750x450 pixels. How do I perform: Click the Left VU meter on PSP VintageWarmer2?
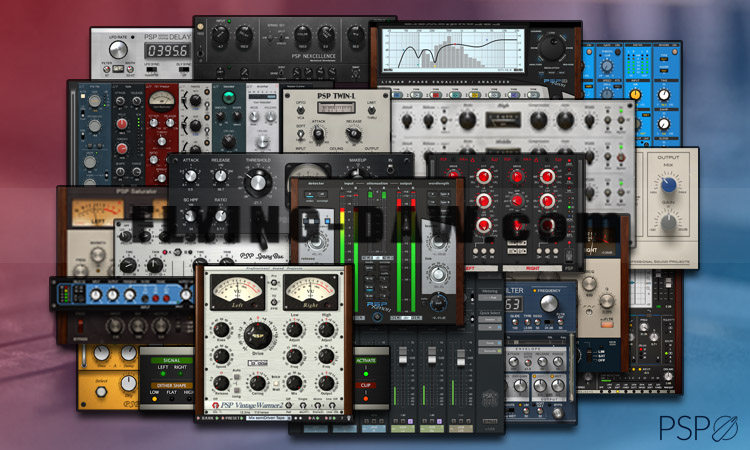pyautogui.click(x=238, y=292)
